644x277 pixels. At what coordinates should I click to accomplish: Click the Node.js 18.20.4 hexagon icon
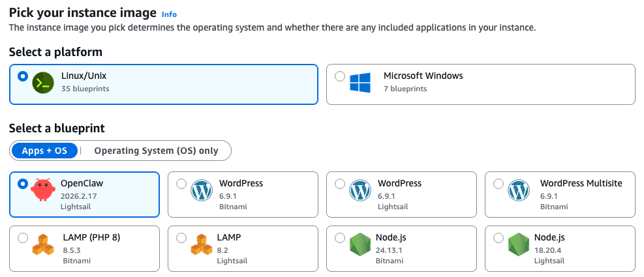tap(519, 244)
